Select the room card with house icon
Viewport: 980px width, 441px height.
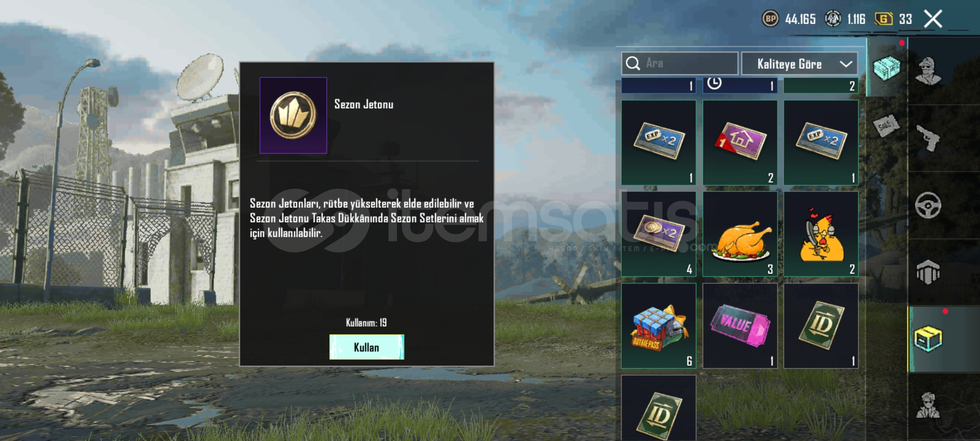tap(740, 143)
